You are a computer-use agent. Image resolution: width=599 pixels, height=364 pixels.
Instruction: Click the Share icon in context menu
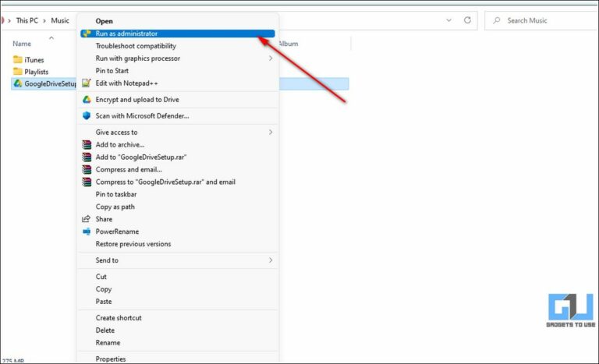(x=87, y=219)
